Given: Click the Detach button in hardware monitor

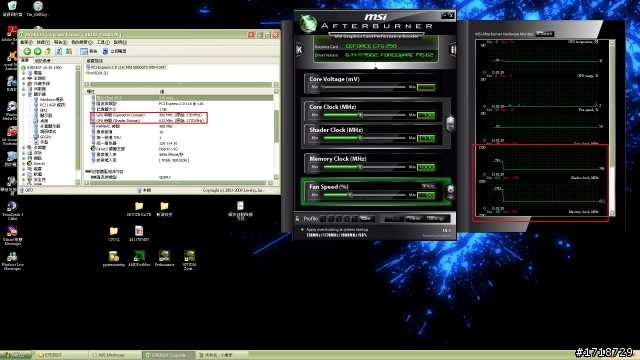Looking at the screenshot, I should pos(545,34).
